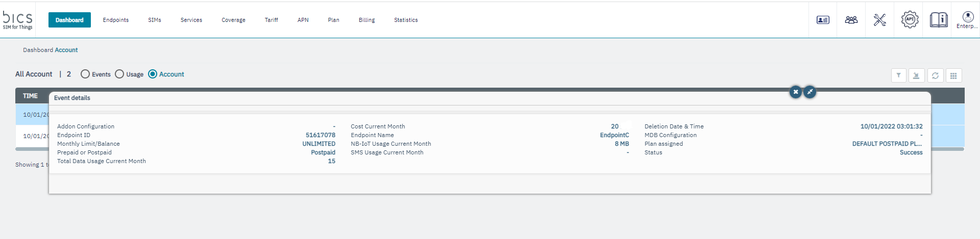Go to the Endpoints menu
This screenshot has width=980, height=239.
(x=115, y=20)
